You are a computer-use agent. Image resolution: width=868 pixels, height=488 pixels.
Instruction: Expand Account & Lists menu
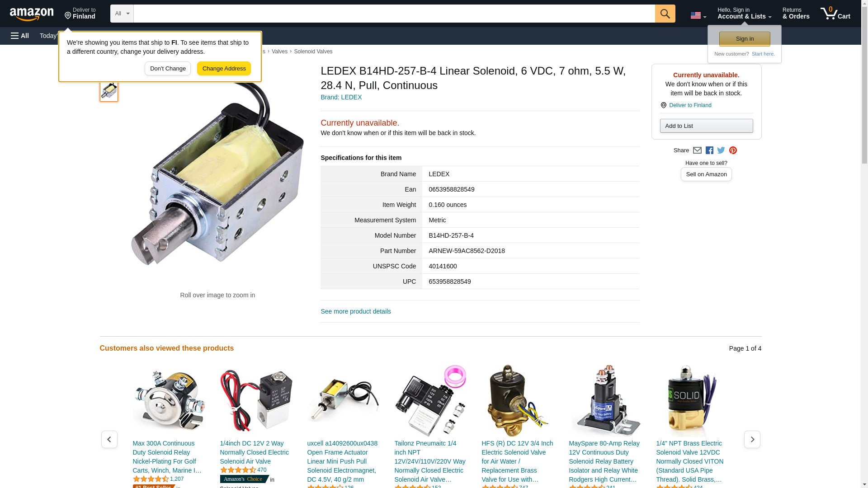744,14
